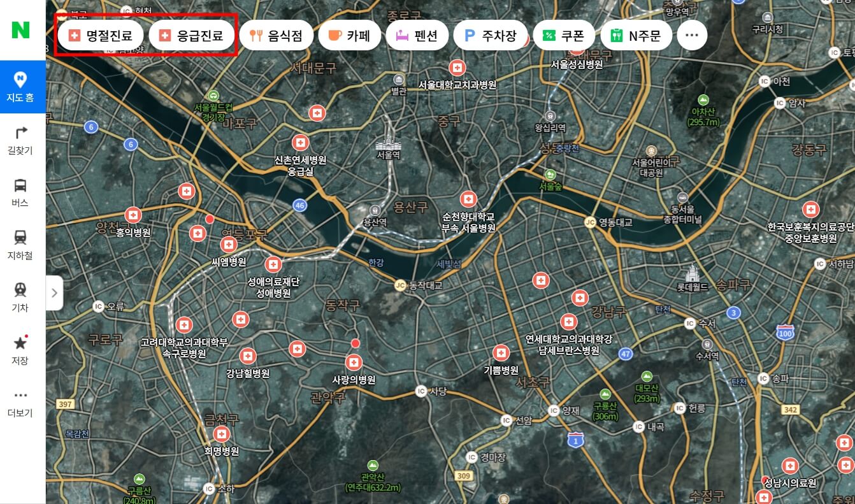
Task: Select the 카페 category filter
Action: (x=350, y=35)
